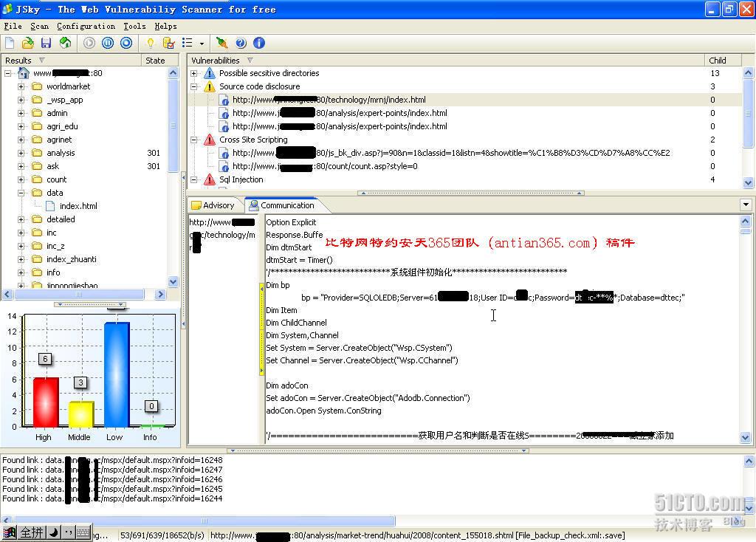Expand the worldmarket folder
The height and width of the screenshot is (542, 756).
click(x=21, y=87)
